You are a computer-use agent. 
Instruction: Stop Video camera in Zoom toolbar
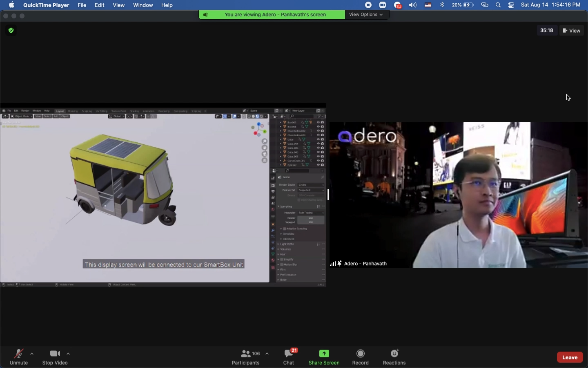55,357
